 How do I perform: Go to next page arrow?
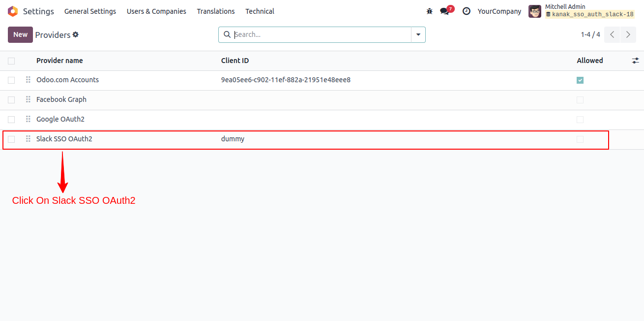[x=628, y=34]
